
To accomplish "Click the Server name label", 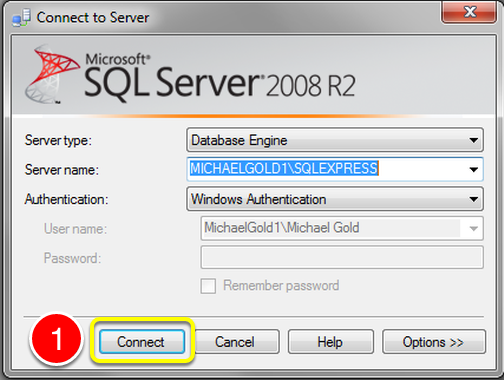I will point(62,170).
